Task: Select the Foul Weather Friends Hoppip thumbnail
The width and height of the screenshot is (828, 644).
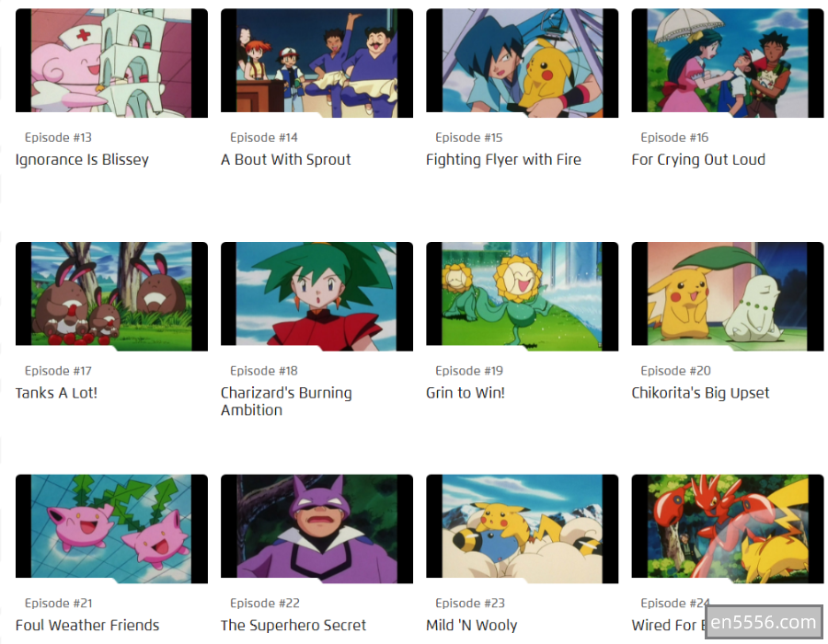Action: pyautogui.click(x=111, y=529)
